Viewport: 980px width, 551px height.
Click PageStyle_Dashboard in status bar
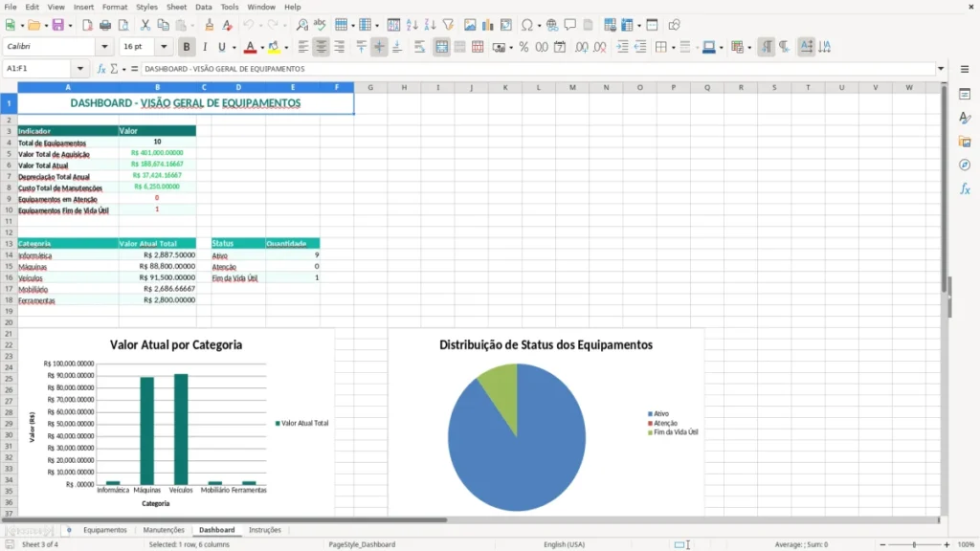tap(362, 544)
